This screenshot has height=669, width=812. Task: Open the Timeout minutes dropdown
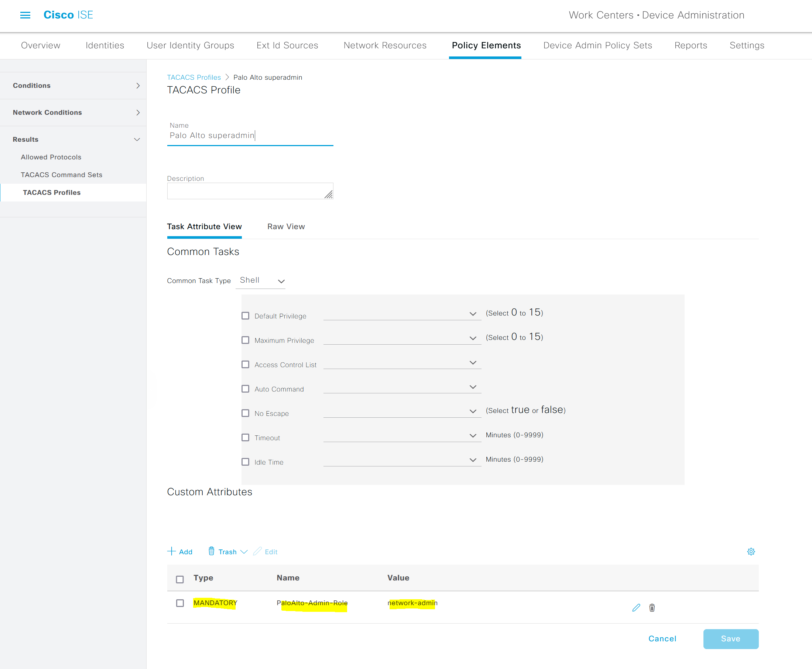402,435
